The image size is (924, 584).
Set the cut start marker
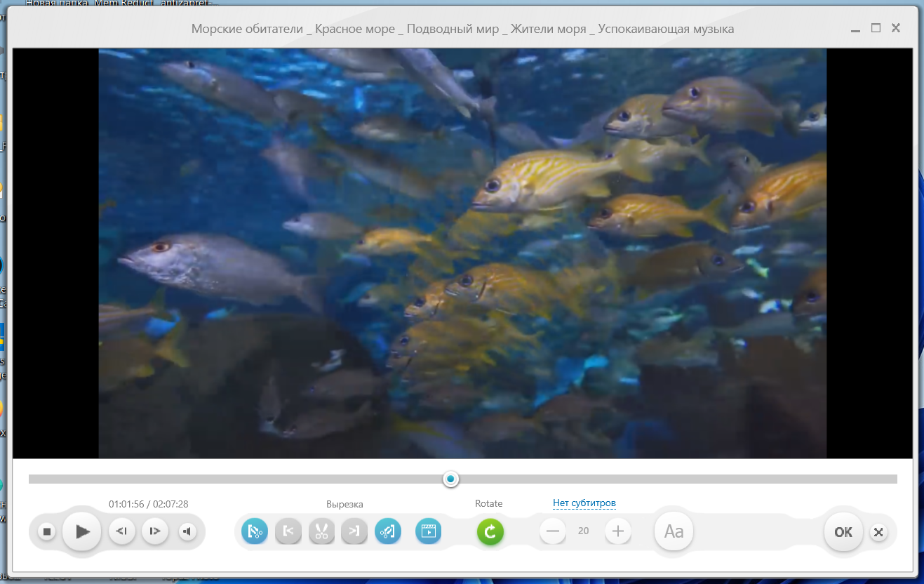click(x=288, y=531)
